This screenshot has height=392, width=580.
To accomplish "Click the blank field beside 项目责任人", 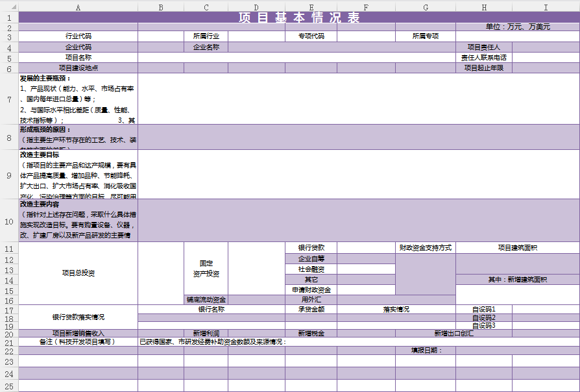I will coord(545,47).
